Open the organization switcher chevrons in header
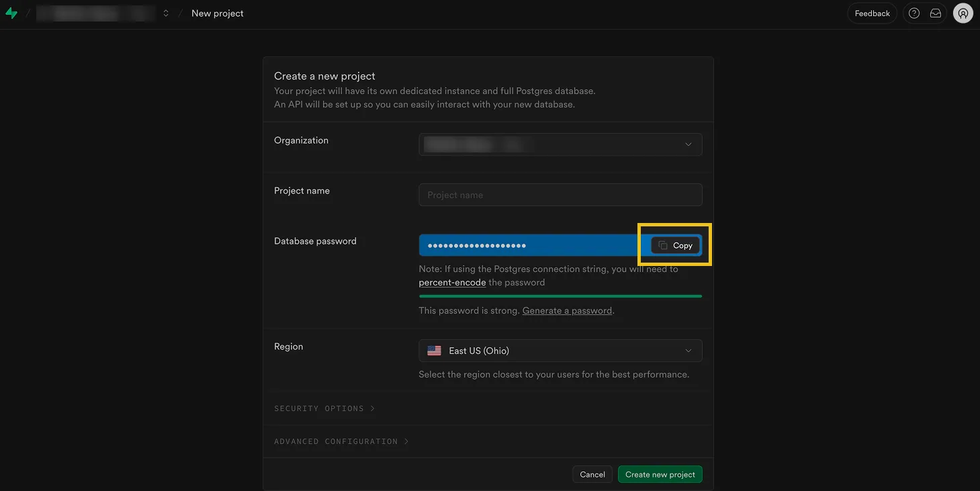980x491 pixels. coord(166,13)
